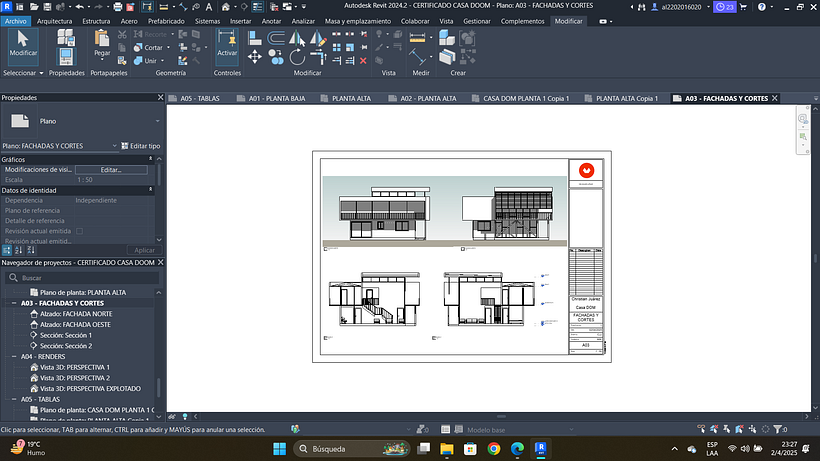Viewport: 820px width, 461px height.
Task: Open the Arquitectura ribbon tab
Action: [x=54, y=21]
